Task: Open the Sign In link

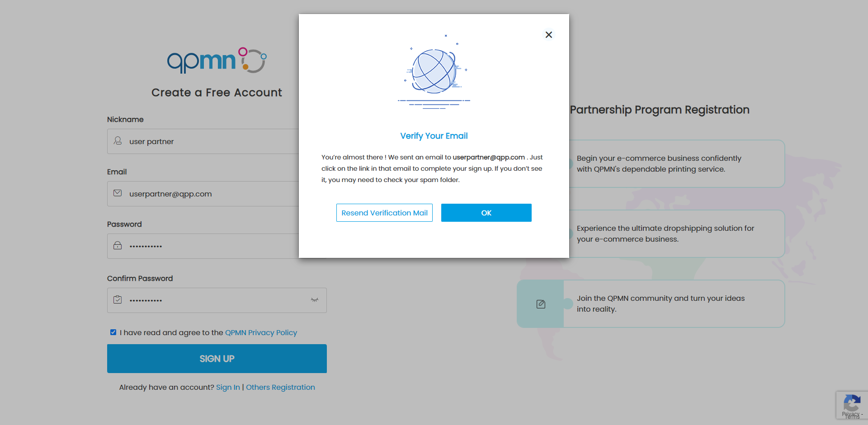Action: (227, 387)
